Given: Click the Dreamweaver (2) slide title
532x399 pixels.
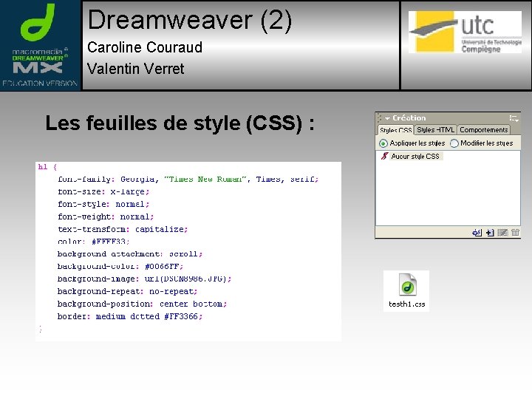Looking at the screenshot, I should [190, 21].
